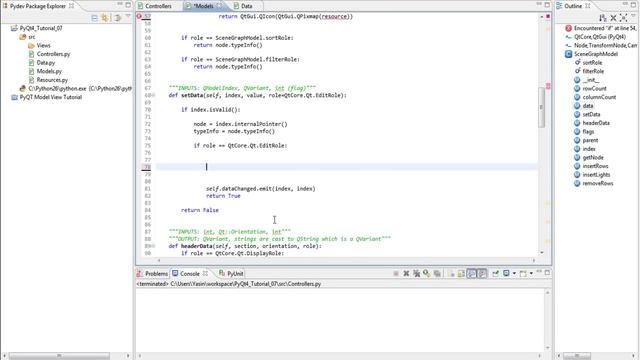Screen dimensions: 640x360
Task: Click the Package Explorer horizontal scrollbar
Action: [60, 356]
